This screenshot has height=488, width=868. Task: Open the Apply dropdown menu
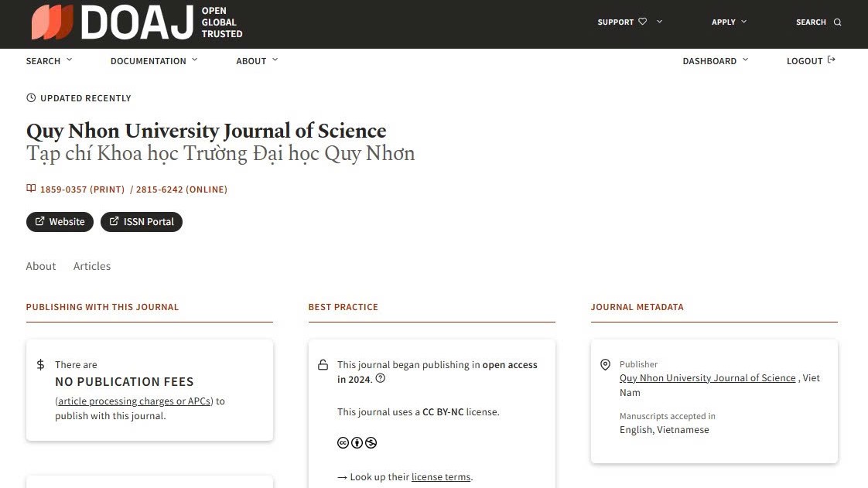point(729,22)
